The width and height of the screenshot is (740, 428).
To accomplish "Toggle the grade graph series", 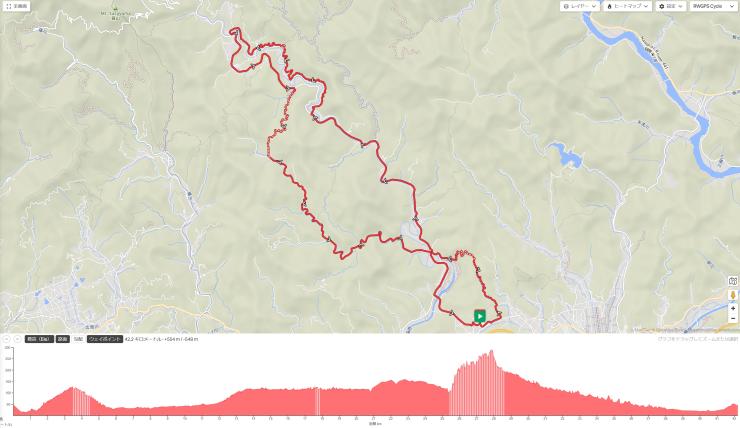I will point(78,339).
